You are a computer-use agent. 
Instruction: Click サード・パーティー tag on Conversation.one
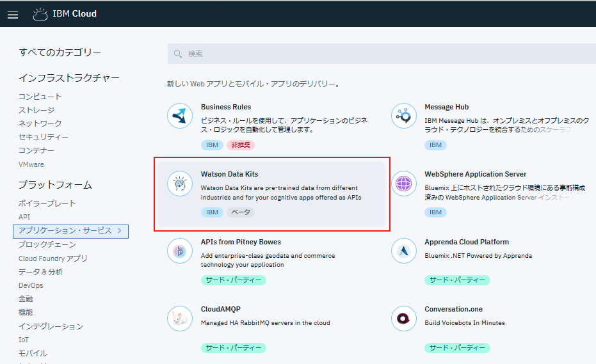pos(457,348)
